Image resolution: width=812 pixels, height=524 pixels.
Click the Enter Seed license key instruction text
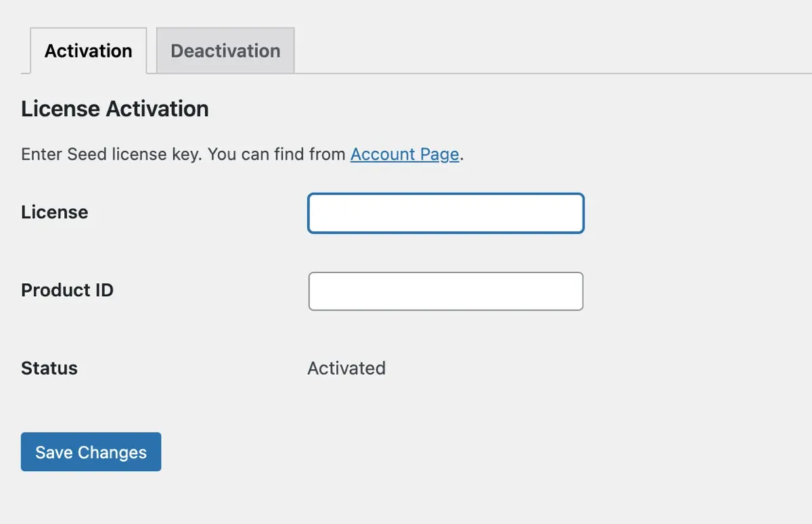(x=183, y=154)
